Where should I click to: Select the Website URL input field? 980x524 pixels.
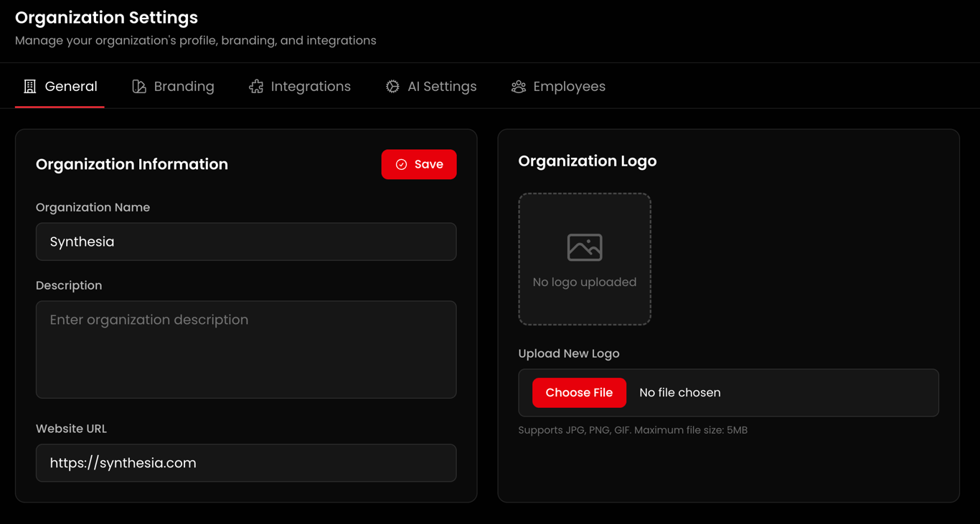(x=246, y=463)
